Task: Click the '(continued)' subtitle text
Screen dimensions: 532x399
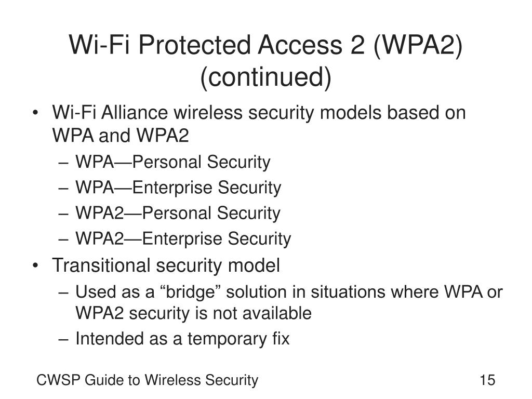Action: (265, 77)
